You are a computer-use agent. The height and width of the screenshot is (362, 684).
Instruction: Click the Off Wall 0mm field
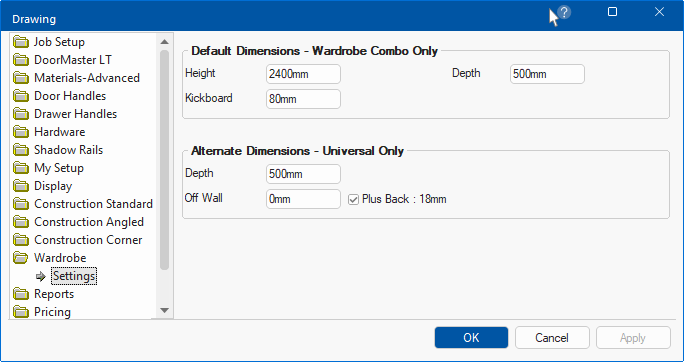click(303, 199)
